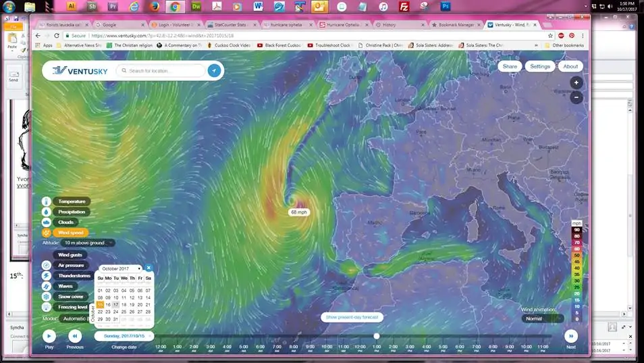
Task: Click Show present-day forecast
Action: point(352,317)
